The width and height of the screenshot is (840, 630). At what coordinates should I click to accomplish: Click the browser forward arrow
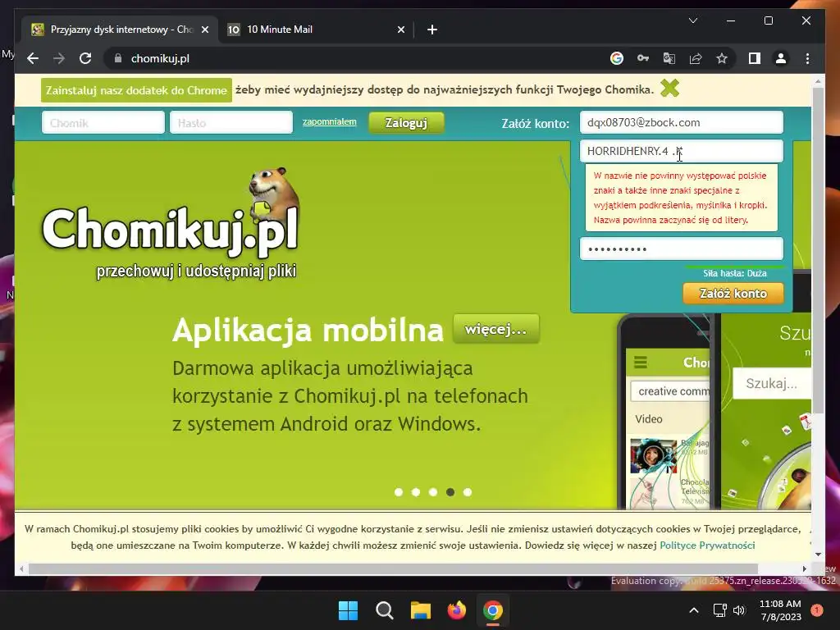[x=59, y=58]
